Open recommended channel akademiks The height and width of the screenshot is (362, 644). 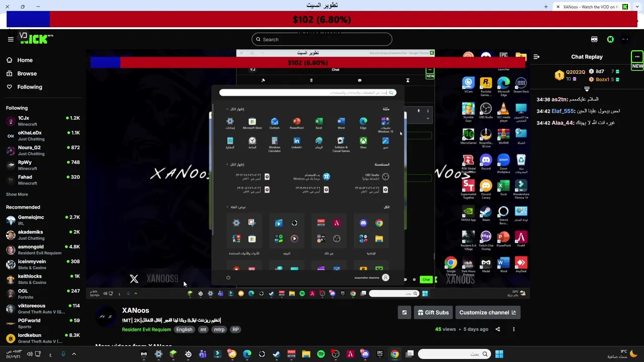[43, 235]
